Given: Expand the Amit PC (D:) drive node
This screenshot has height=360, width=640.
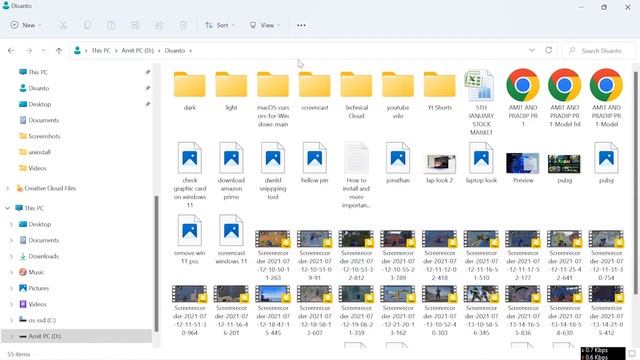Looking at the screenshot, I should coord(11,336).
